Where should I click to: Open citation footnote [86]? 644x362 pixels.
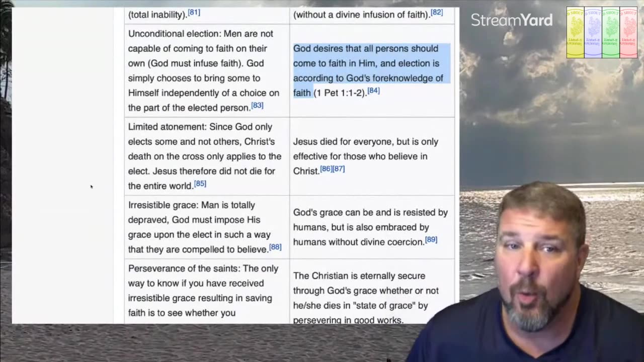(x=326, y=169)
